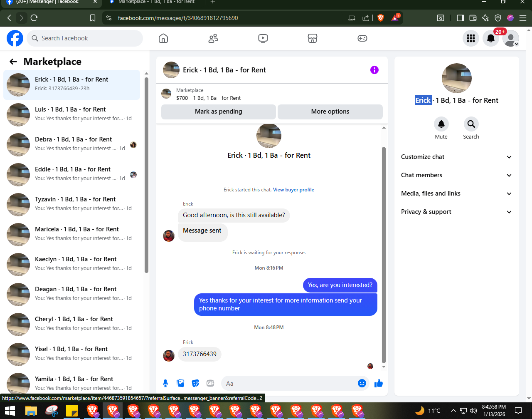Click the 3173766439 message bubble
The height and width of the screenshot is (419, 532).
coord(199,354)
